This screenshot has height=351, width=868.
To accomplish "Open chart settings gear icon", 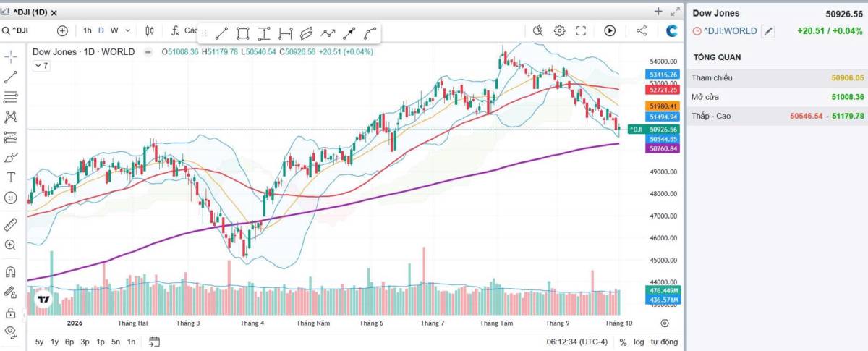I will 559,30.
